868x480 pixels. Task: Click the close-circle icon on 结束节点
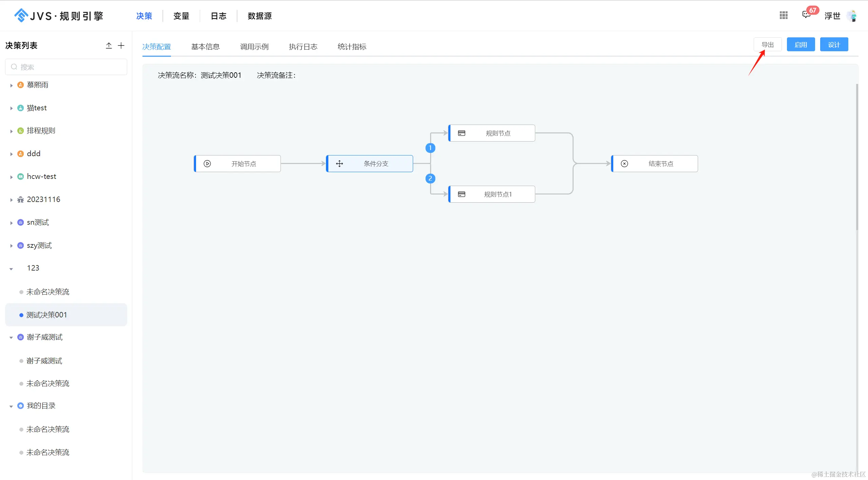click(624, 164)
